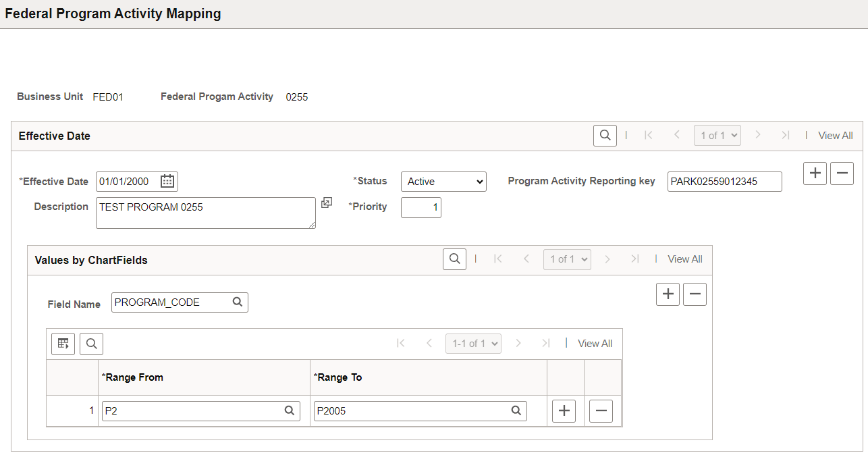868x453 pixels.
Task: Open the Find search in Values by ChartFields header
Action: pos(454,259)
